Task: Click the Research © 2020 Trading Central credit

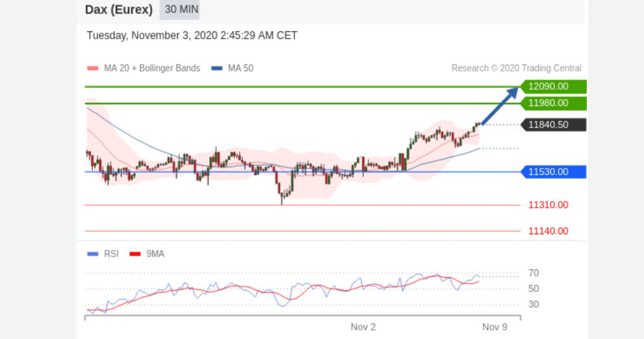Action: [516, 68]
